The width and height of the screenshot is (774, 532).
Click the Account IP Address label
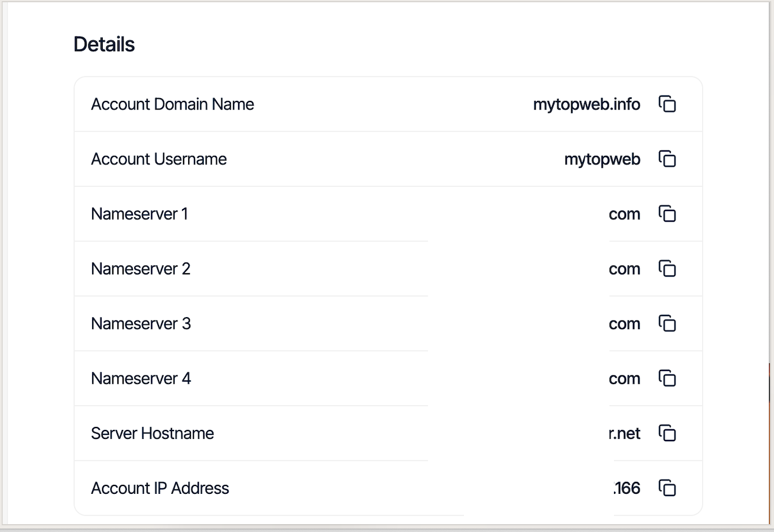click(160, 488)
